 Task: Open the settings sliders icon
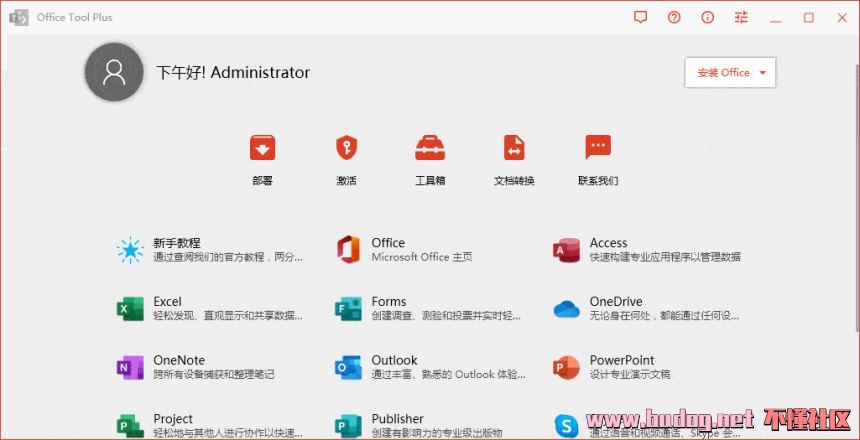[x=741, y=18]
